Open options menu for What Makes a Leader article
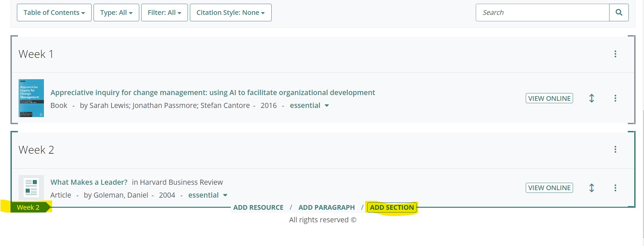This screenshot has height=246, width=644. 615,188
